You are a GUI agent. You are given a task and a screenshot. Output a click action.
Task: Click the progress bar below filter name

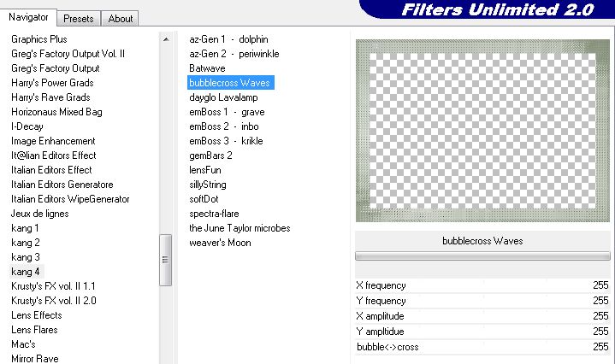(x=482, y=255)
